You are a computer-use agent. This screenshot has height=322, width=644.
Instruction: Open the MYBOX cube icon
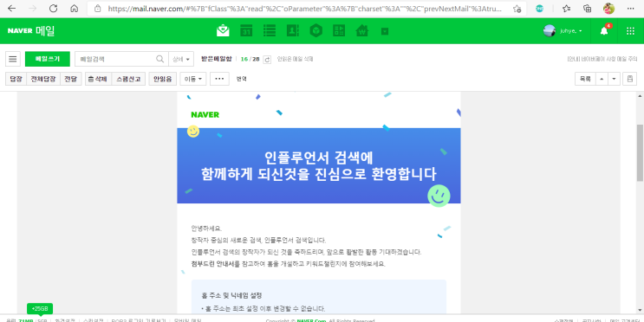(315, 31)
